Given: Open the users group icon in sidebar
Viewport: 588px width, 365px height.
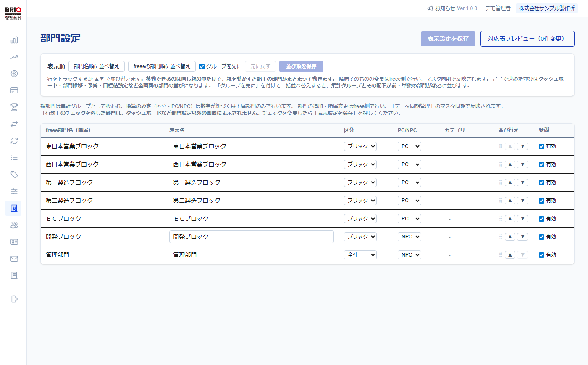Looking at the screenshot, I should pos(14,225).
